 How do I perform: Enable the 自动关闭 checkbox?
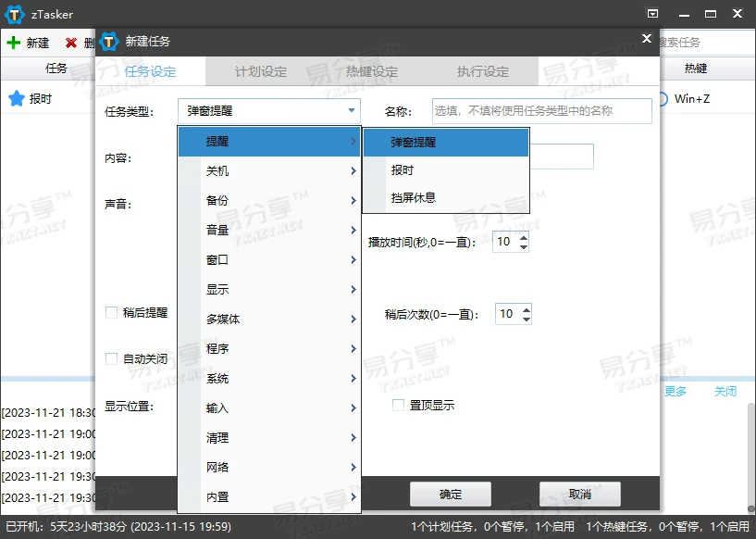[111, 358]
